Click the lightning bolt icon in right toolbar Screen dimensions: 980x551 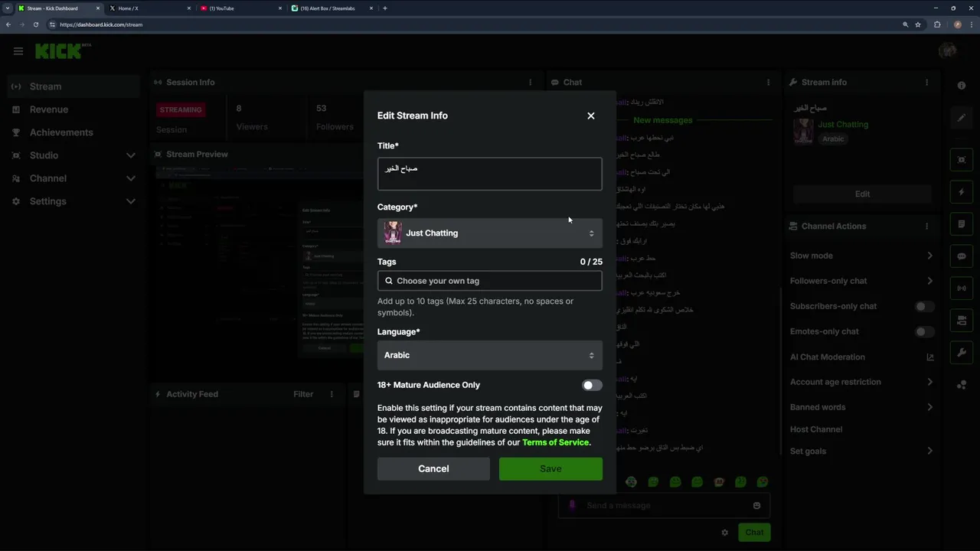tap(962, 192)
